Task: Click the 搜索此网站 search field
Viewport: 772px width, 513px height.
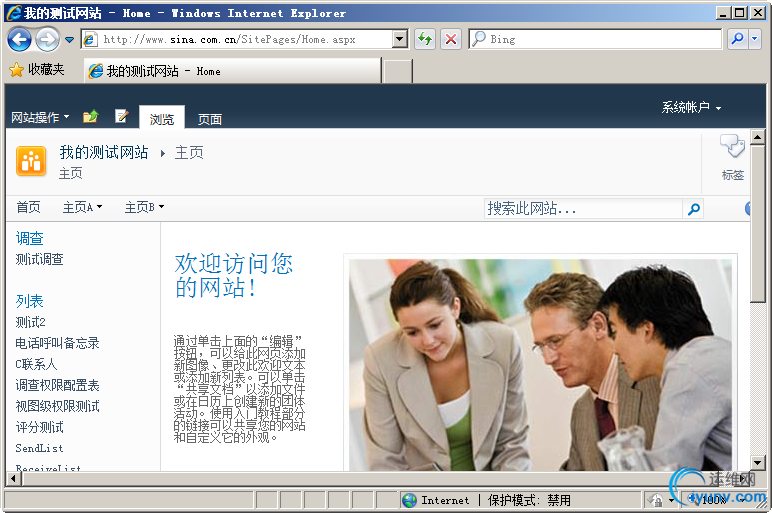Action: (583, 209)
